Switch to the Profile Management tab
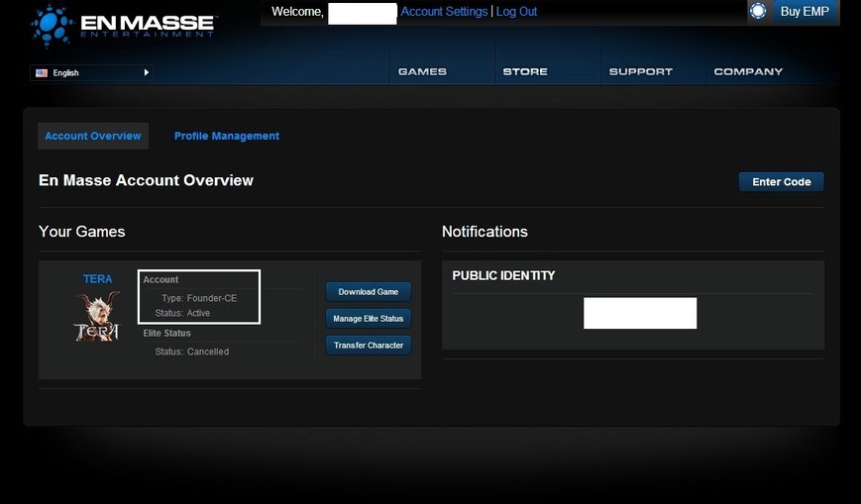The height and width of the screenshot is (504, 861). (227, 137)
